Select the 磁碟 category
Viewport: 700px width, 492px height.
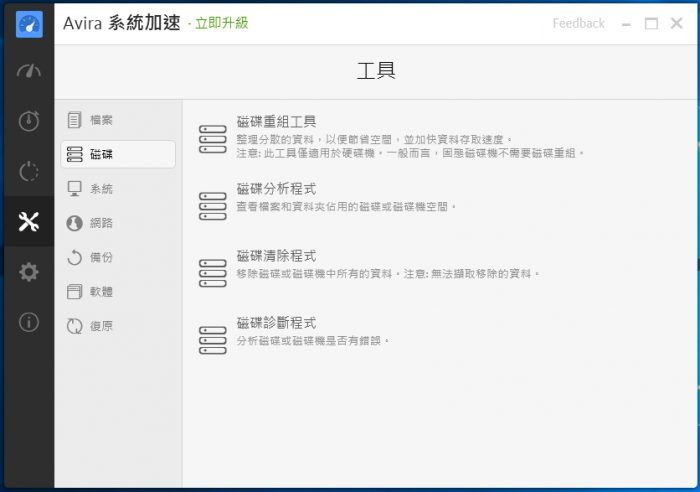[x=118, y=154]
